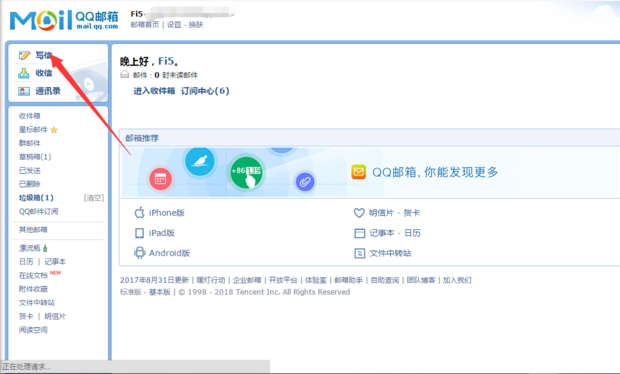The image size is (620, 374).
Task: Open 企业邮箱 footer link
Action: click(x=247, y=280)
